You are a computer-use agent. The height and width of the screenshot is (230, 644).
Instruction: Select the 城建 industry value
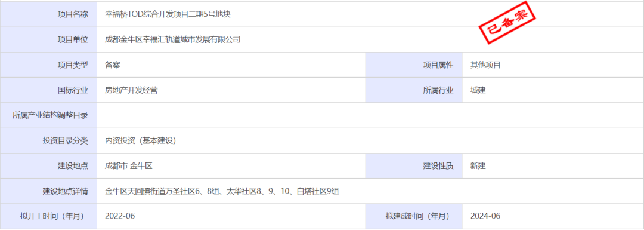(478, 90)
